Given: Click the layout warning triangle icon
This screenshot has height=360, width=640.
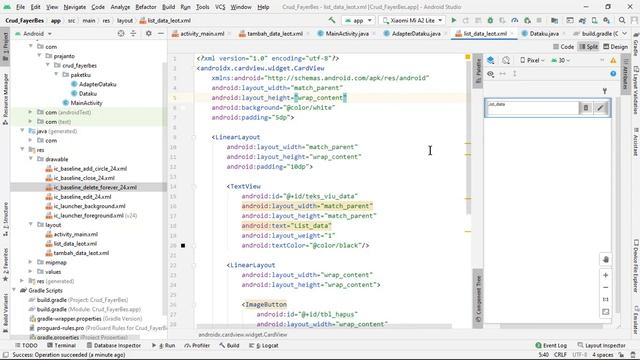Looking at the screenshot, I should pos(613,60).
